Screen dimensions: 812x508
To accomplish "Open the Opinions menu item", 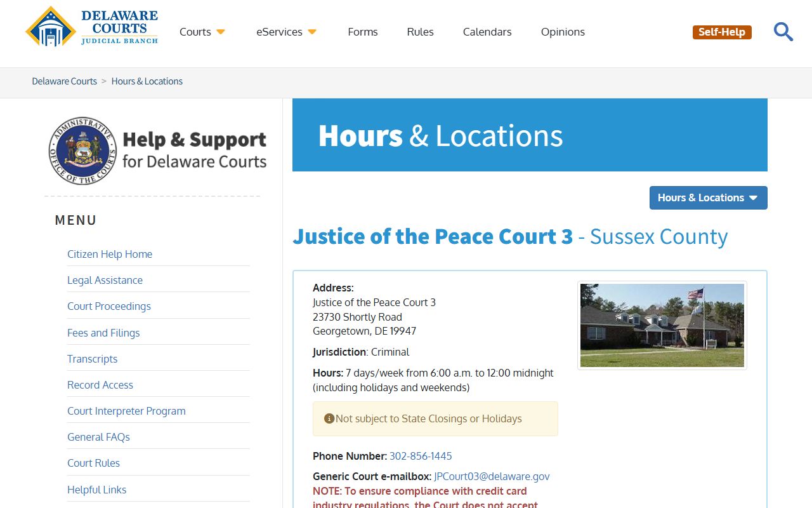I will [x=563, y=32].
